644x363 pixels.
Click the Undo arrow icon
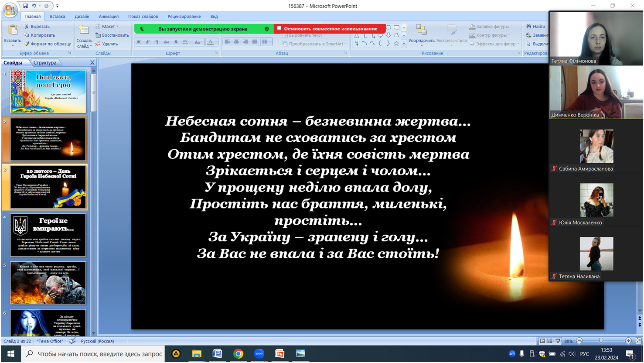tap(34, 6)
